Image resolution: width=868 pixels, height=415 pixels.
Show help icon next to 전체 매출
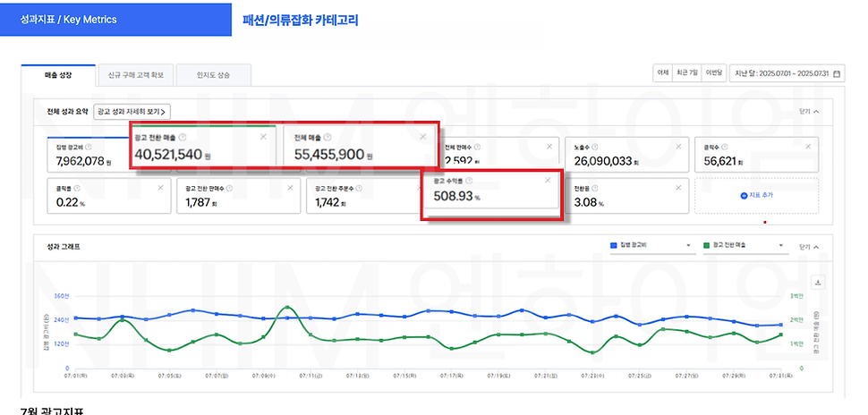pyautogui.click(x=328, y=137)
